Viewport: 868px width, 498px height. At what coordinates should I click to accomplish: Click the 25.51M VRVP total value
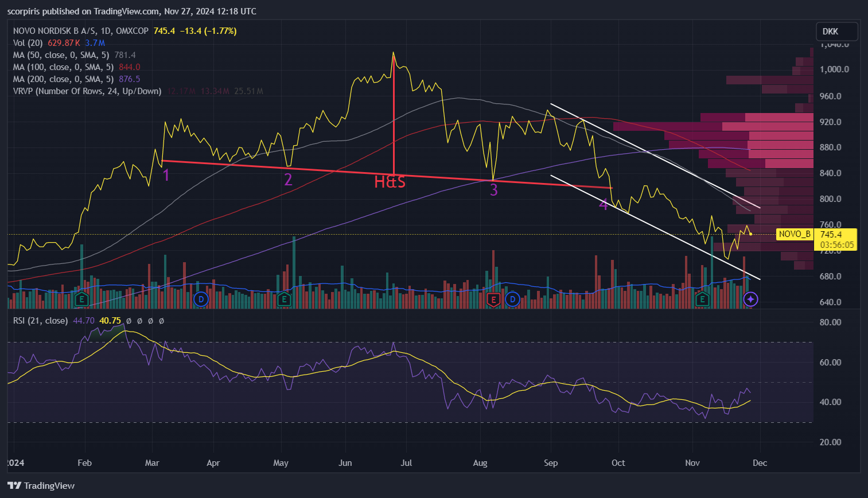click(x=249, y=91)
